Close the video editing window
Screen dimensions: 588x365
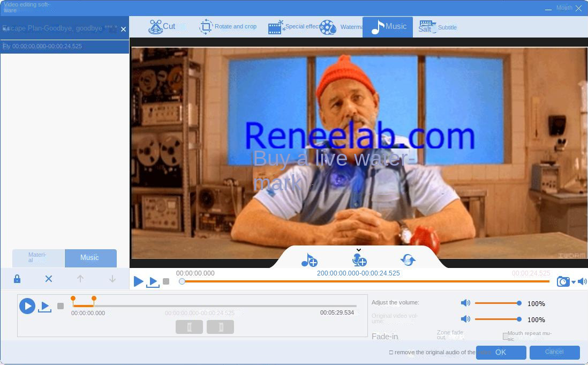coord(578,8)
